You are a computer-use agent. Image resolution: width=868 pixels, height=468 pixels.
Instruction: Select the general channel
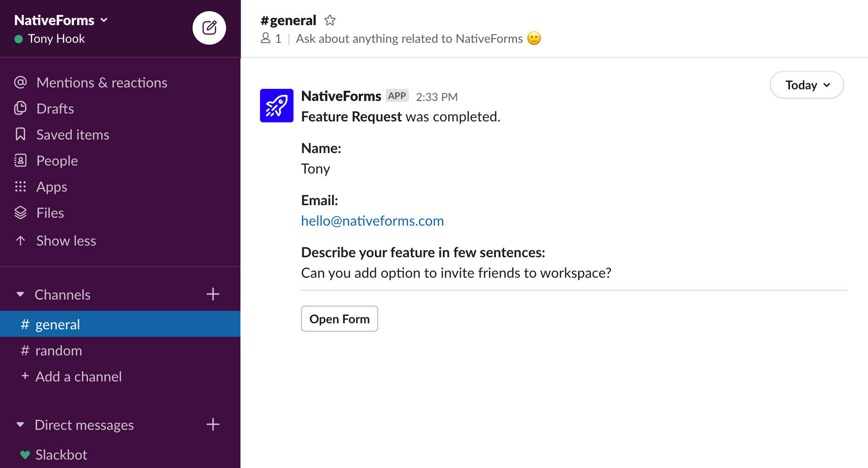[x=57, y=325]
